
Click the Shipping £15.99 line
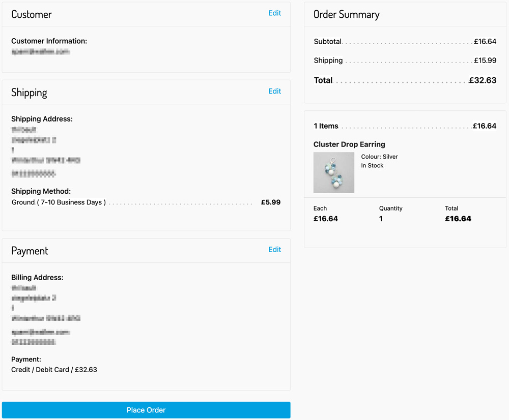point(405,60)
